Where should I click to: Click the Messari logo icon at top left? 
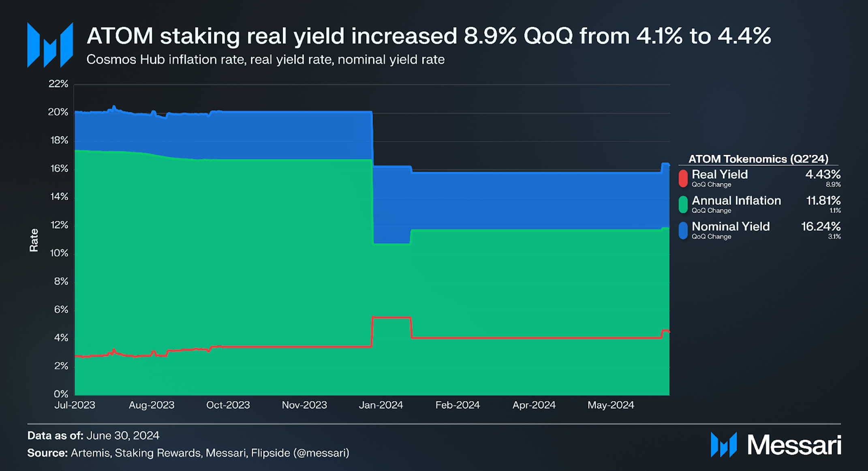click(x=50, y=45)
